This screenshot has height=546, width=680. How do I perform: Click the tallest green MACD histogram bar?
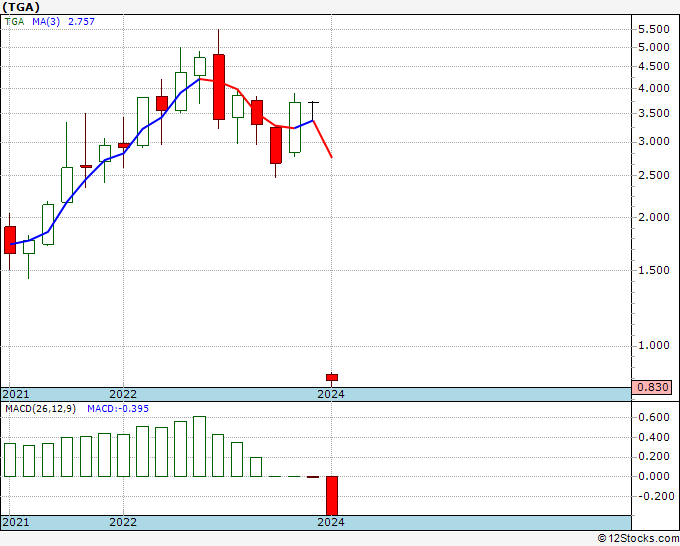199,446
